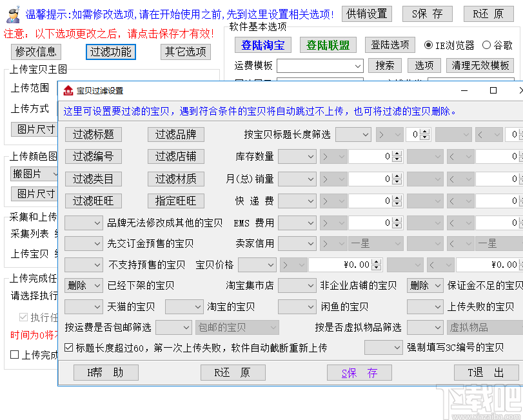Expand the 天猫的宝贝 filter dropdown
The image size is (523, 420).
[x=84, y=306]
